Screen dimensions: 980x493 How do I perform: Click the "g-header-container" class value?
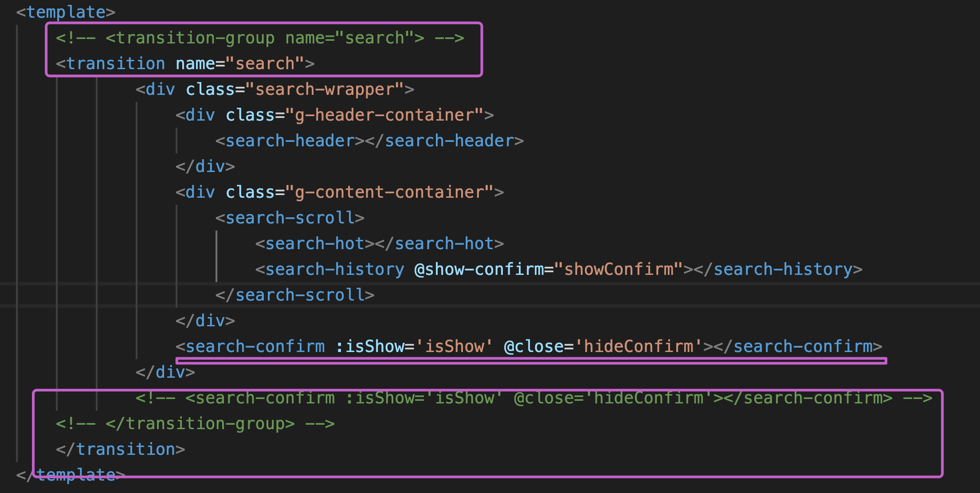(x=384, y=115)
